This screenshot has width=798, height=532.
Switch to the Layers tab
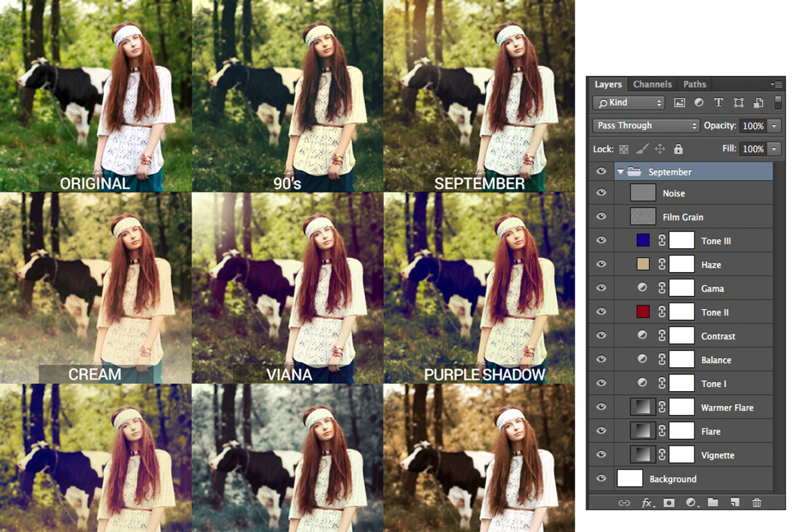(608, 84)
